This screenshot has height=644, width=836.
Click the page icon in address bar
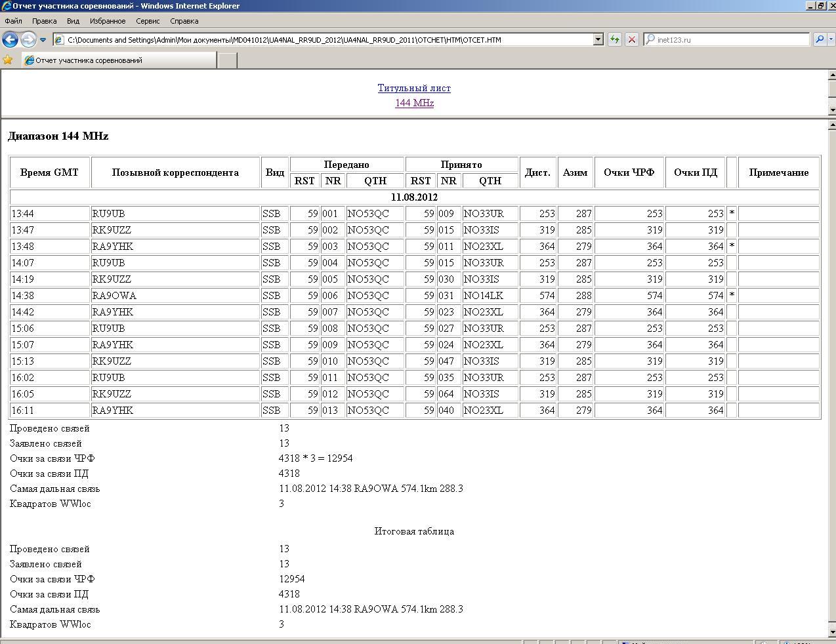[59, 39]
